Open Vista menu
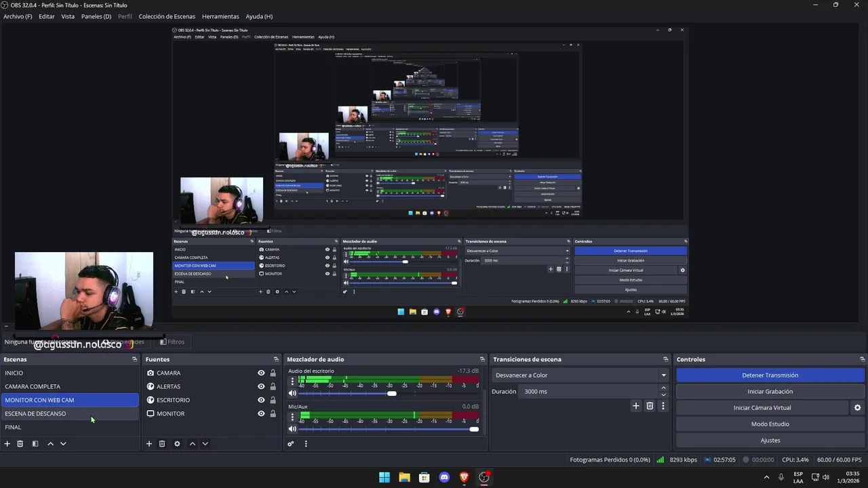 point(68,16)
